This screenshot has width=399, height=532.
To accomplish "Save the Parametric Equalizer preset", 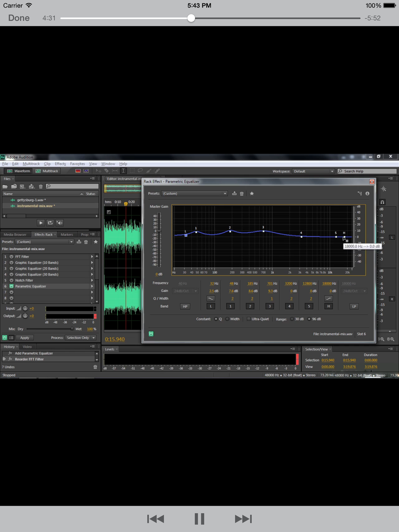I will pyautogui.click(x=234, y=193).
